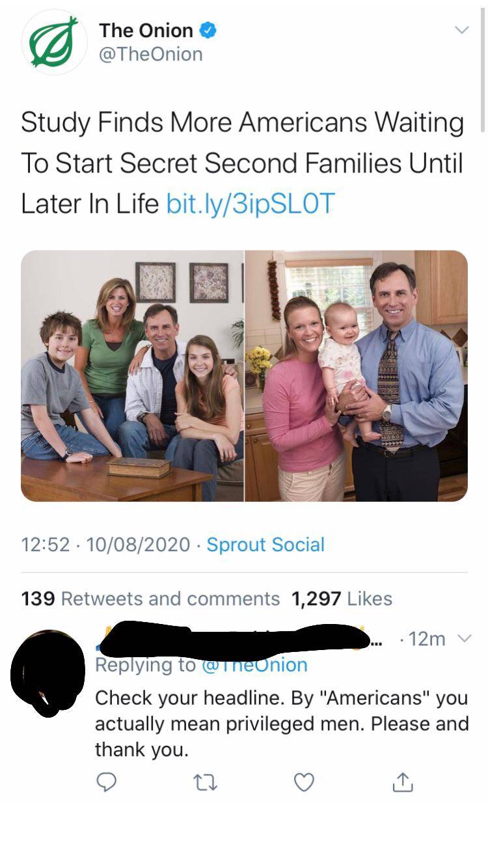Click the blue verified badge
The height and width of the screenshot is (868, 488).
click(208, 30)
